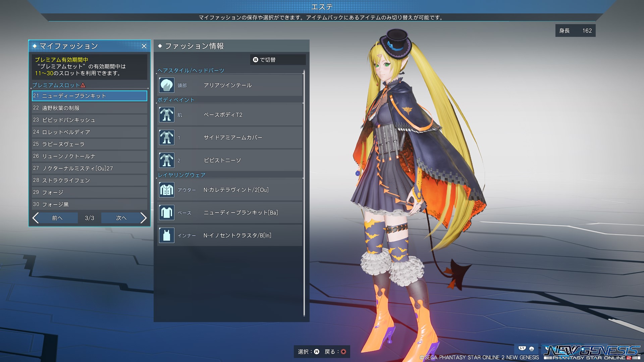Select slot 26 リューンノクトールナ
The width and height of the screenshot is (644, 362).
click(x=90, y=156)
